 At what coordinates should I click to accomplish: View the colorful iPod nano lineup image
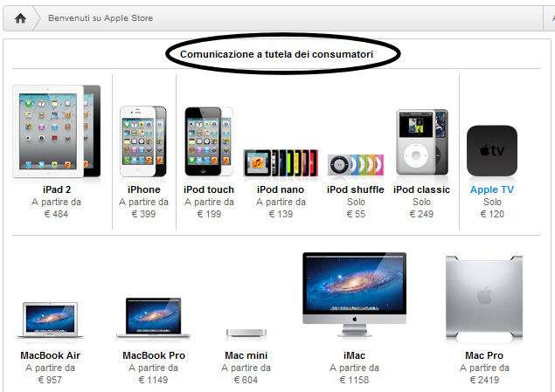click(x=281, y=163)
